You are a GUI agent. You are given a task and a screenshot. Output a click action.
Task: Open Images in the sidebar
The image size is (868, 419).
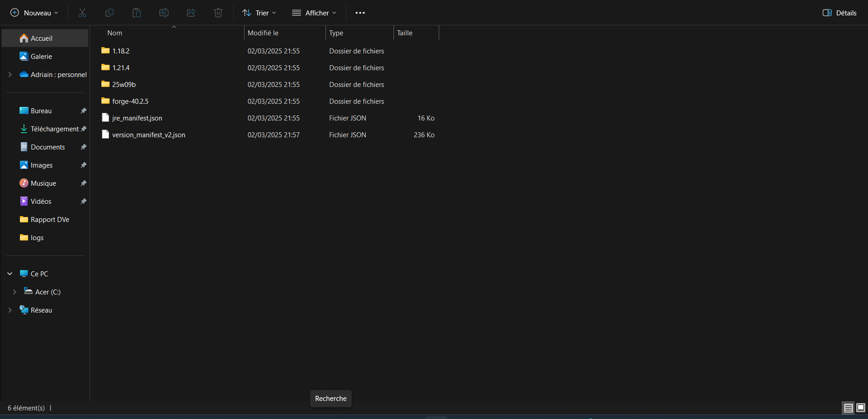tap(45, 165)
